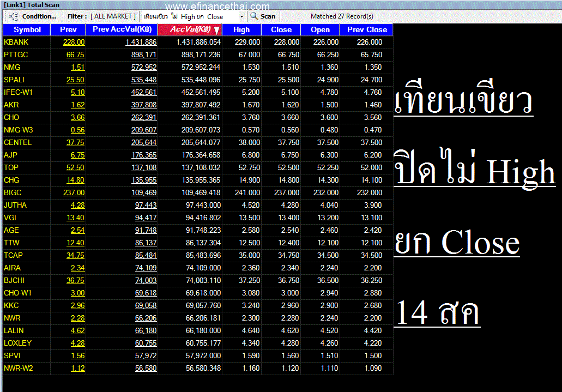Select the High ยก Close template field

(x=190, y=16)
